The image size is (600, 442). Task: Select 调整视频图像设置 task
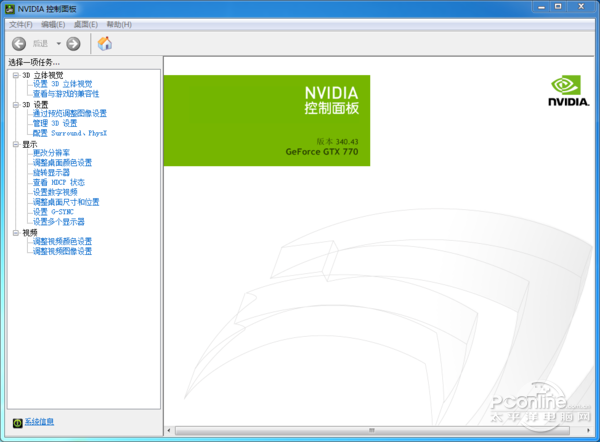tap(62, 251)
